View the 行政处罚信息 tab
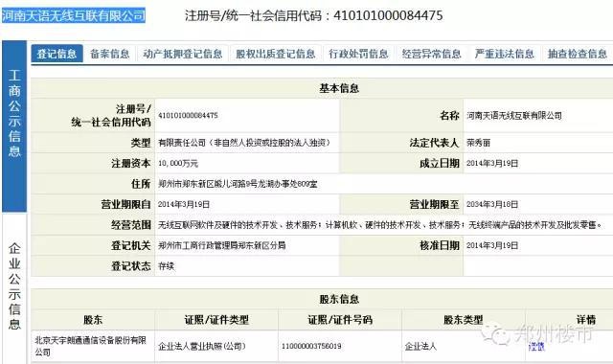 (358, 54)
